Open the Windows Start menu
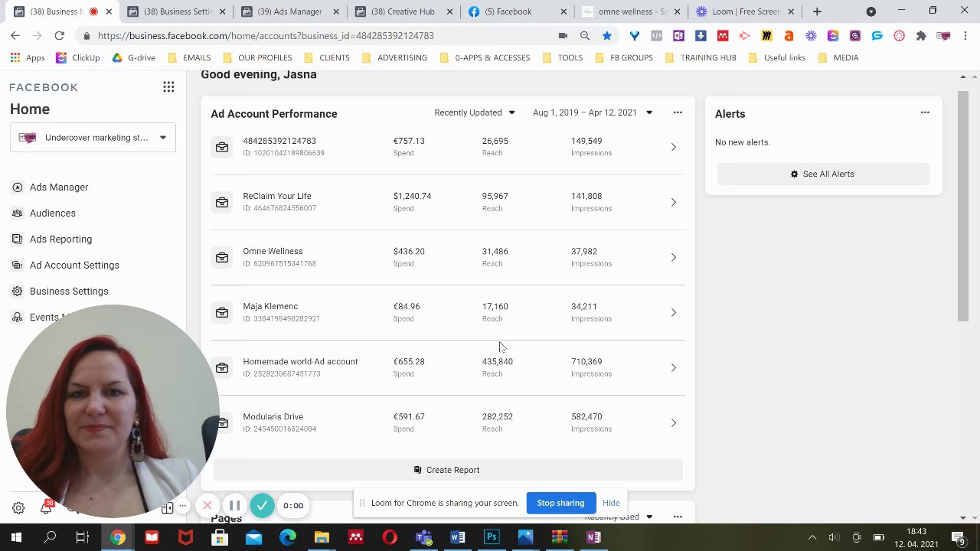Image resolution: width=980 pixels, height=551 pixels. tap(16, 537)
